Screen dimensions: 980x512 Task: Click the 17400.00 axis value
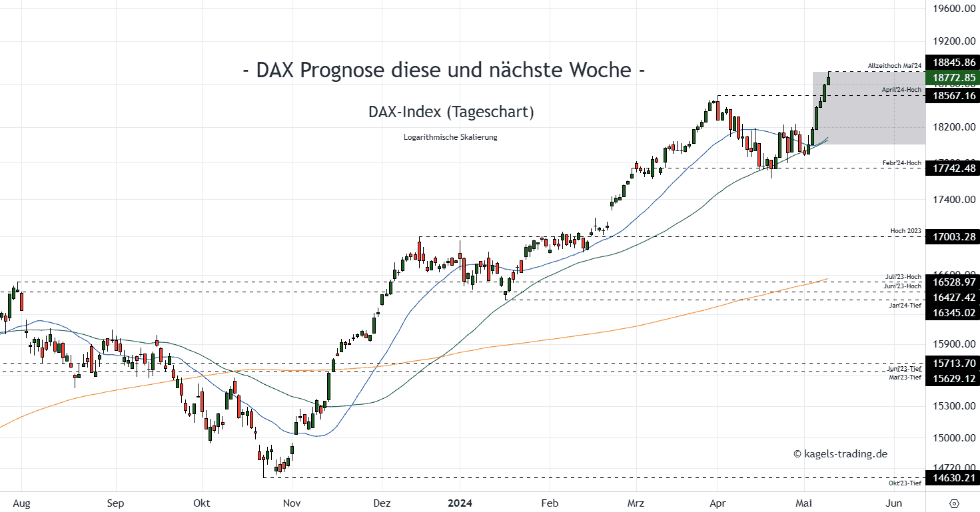click(955, 200)
